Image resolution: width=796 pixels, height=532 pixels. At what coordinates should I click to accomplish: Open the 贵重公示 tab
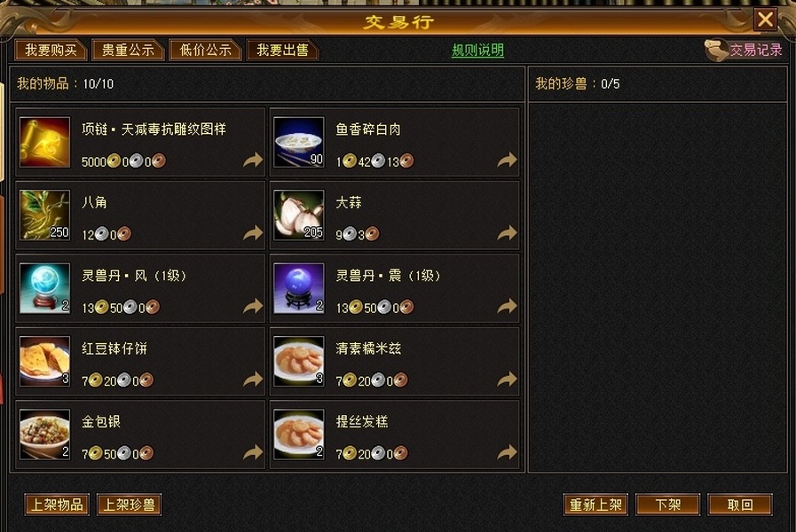pos(128,50)
